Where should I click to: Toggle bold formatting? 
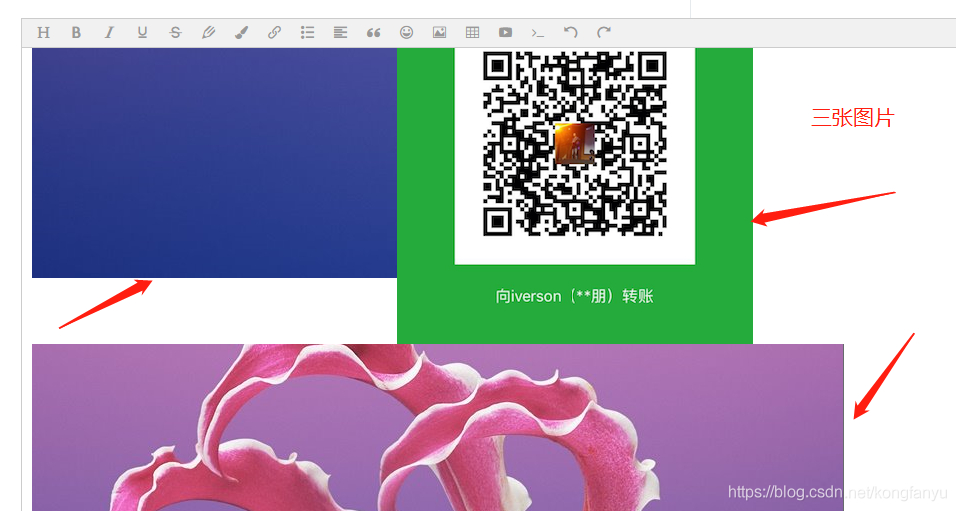[76, 32]
